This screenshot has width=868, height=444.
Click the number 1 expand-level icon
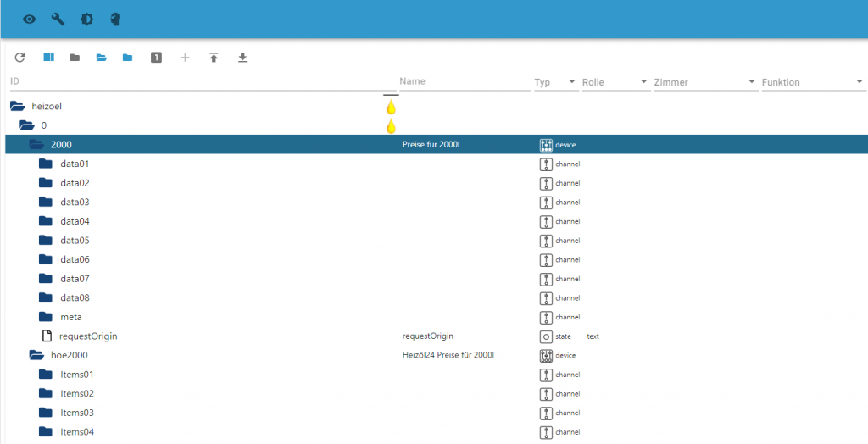click(156, 58)
